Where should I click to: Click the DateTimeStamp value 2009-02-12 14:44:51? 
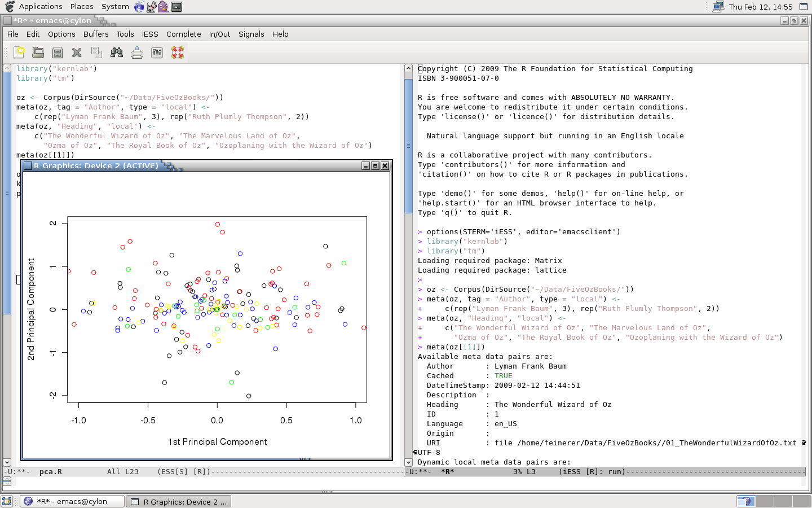click(x=537, y=386)
